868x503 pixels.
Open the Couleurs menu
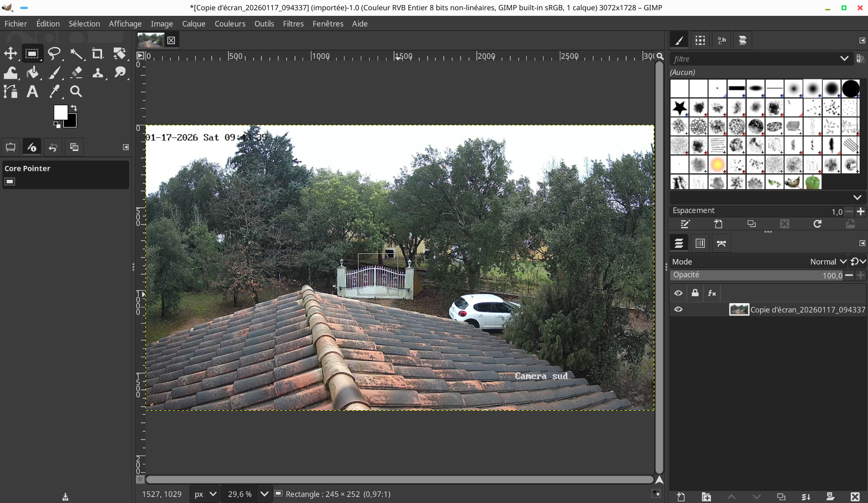[x=230, y=24]
